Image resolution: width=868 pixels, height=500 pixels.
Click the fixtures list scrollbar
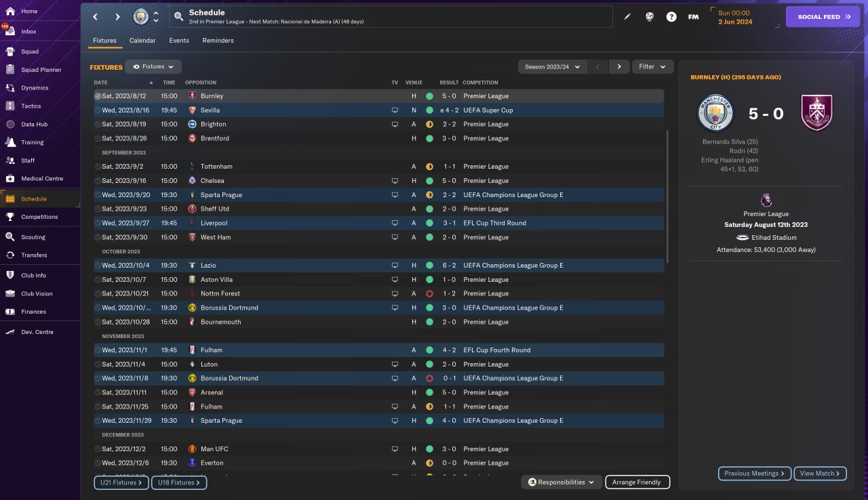[x=668, y=196]
